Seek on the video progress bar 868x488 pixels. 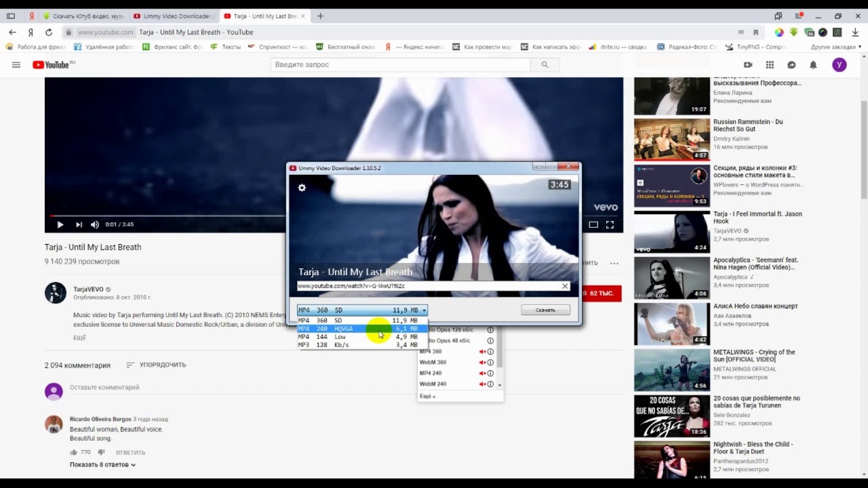166,216
